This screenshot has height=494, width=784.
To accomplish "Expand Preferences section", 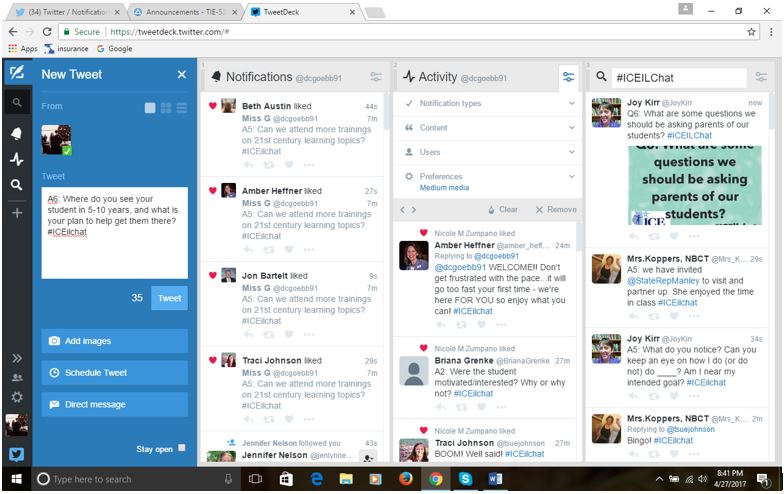I will (488, 176).
